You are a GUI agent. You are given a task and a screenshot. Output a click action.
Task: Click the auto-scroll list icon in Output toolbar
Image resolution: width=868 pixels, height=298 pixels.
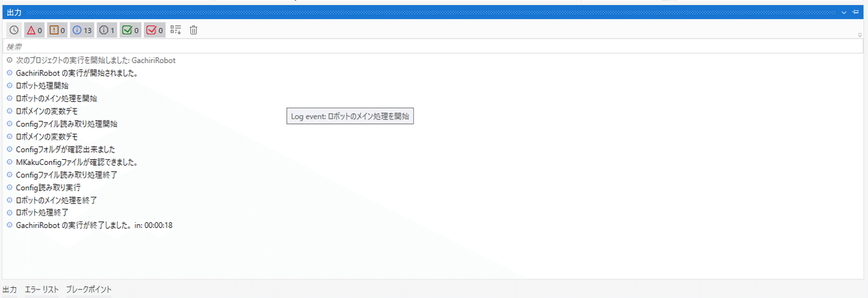coord(176,30)
